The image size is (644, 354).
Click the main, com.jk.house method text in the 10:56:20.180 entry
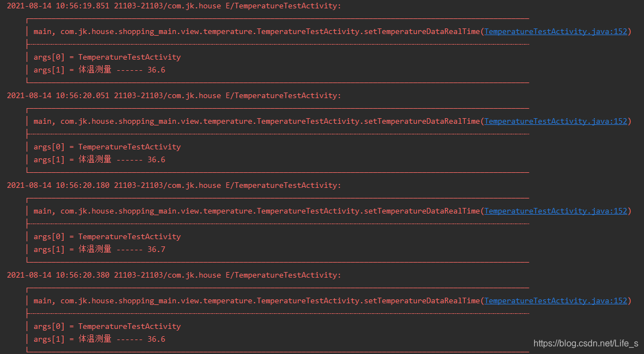pyautogui.click(x=257, y=211)
